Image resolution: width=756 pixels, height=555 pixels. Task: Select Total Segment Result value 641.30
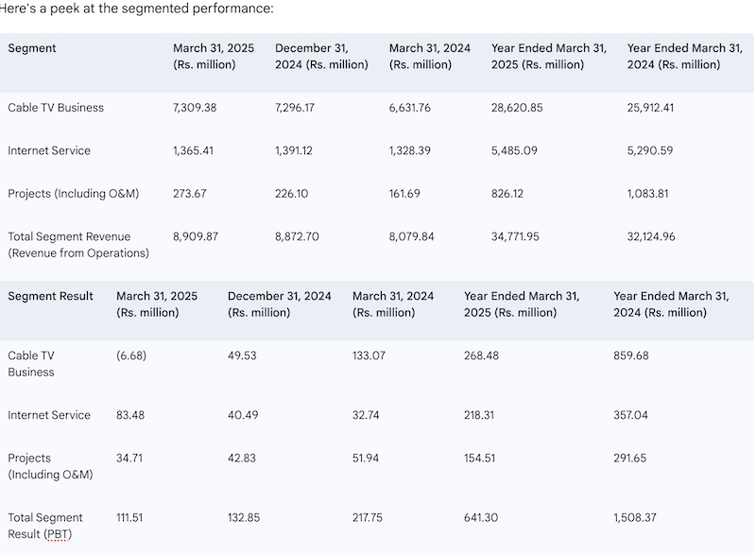click(x=481, y=517)
